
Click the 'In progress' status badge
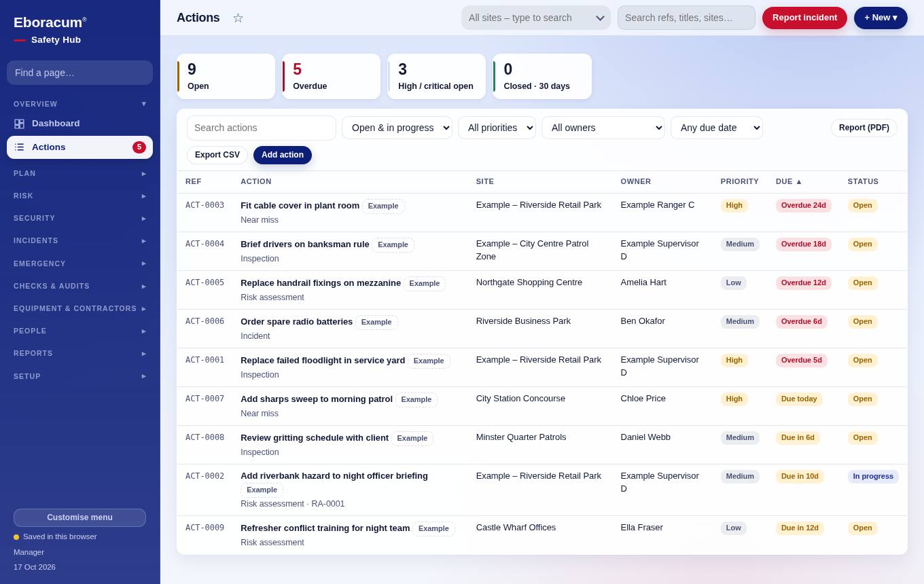point(873,477)
